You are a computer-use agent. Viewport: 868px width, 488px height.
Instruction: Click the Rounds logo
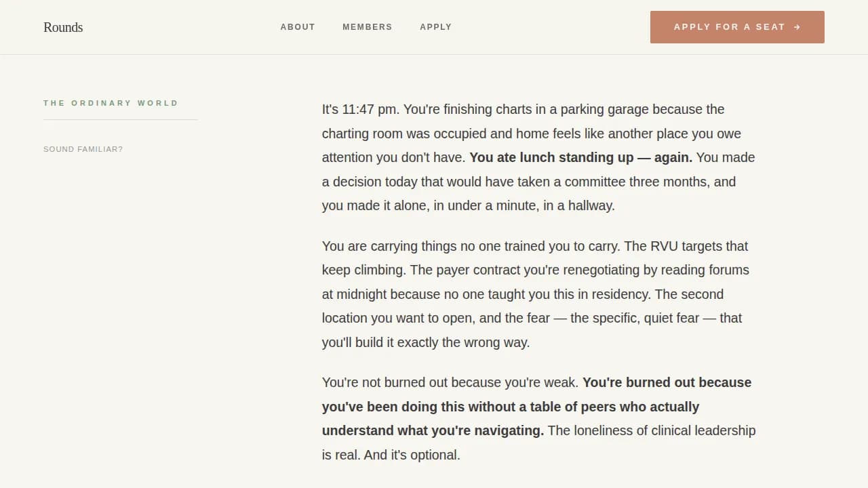[63, 27]
